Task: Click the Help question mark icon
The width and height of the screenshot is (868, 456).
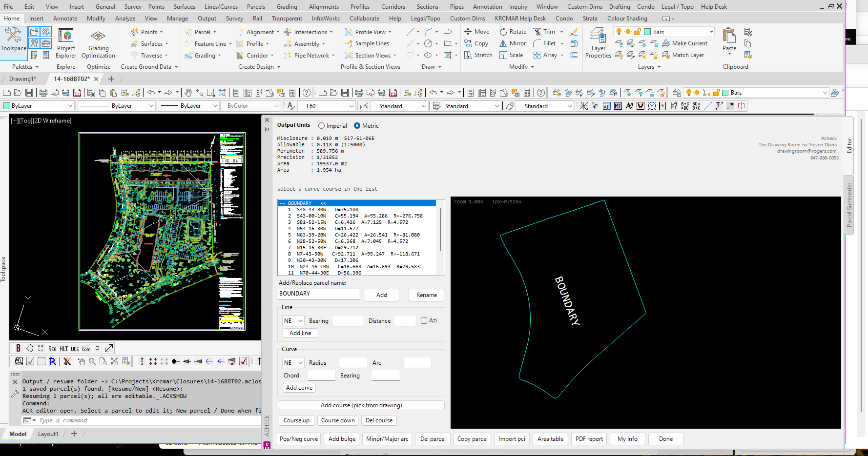Action: 307,93
